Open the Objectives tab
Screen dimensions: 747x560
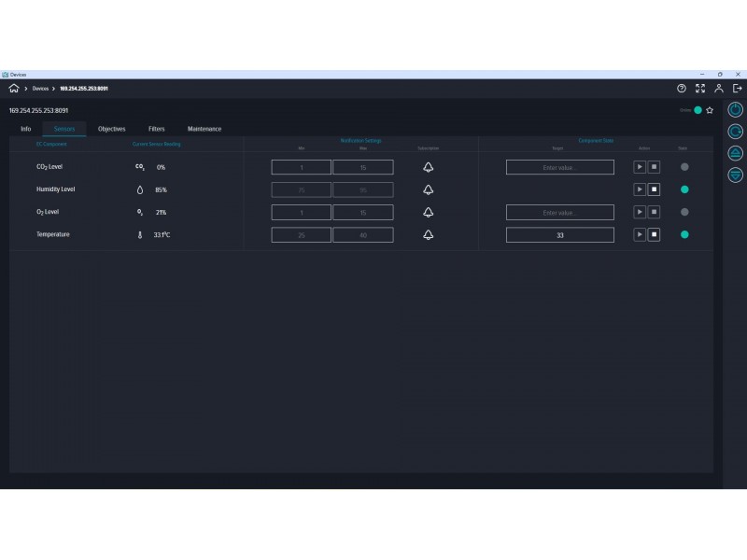point(111,129)
